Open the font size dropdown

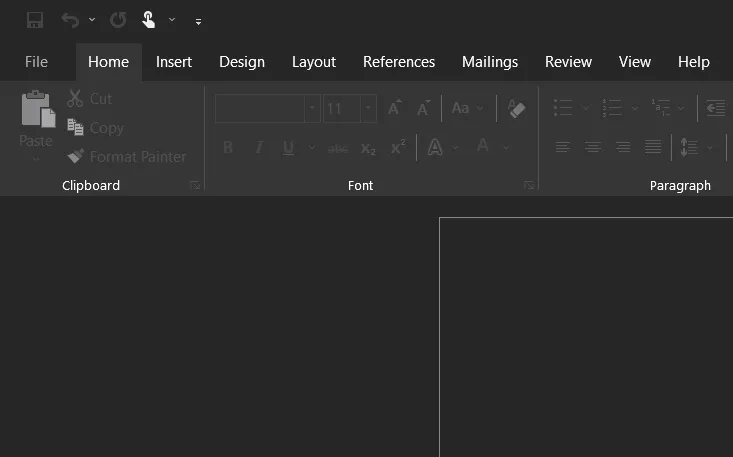[369, 108]
